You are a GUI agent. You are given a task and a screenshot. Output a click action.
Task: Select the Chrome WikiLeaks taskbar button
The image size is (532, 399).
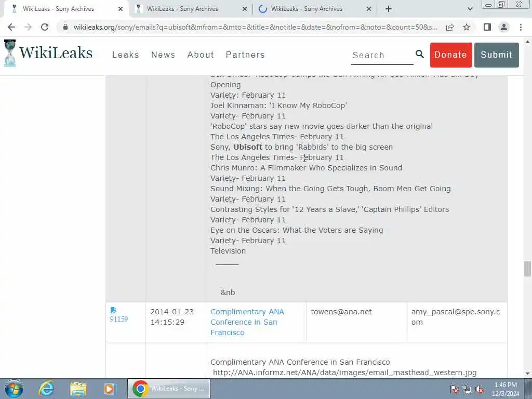[169, 389]
